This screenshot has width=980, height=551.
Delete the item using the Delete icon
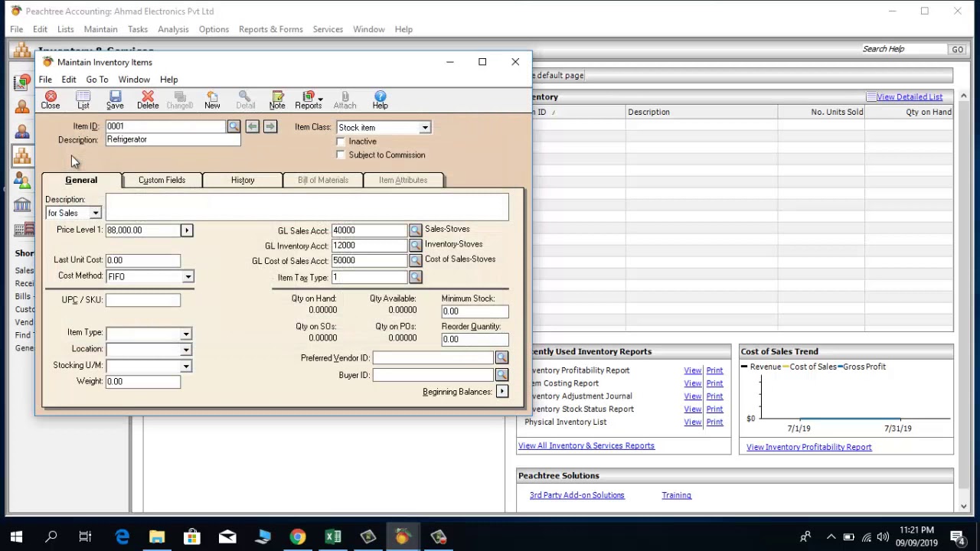pyautogui.click(x=148, y=99)
